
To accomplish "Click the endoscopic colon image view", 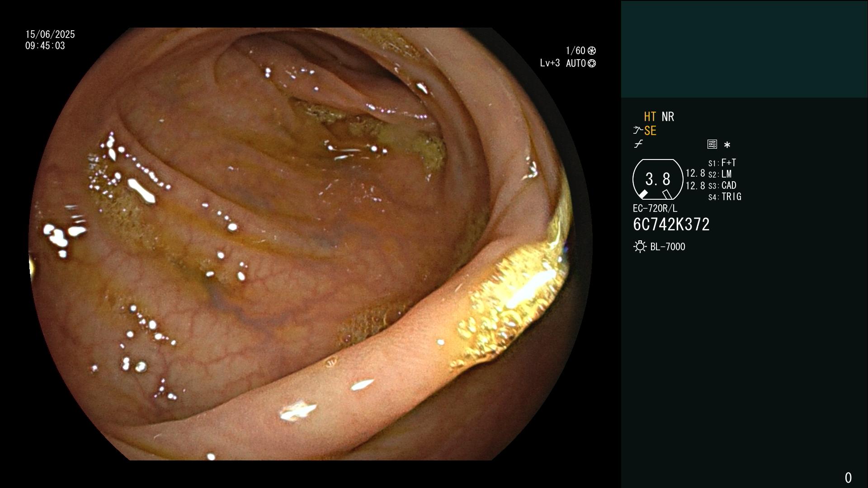I will click(x=311, y=244).
